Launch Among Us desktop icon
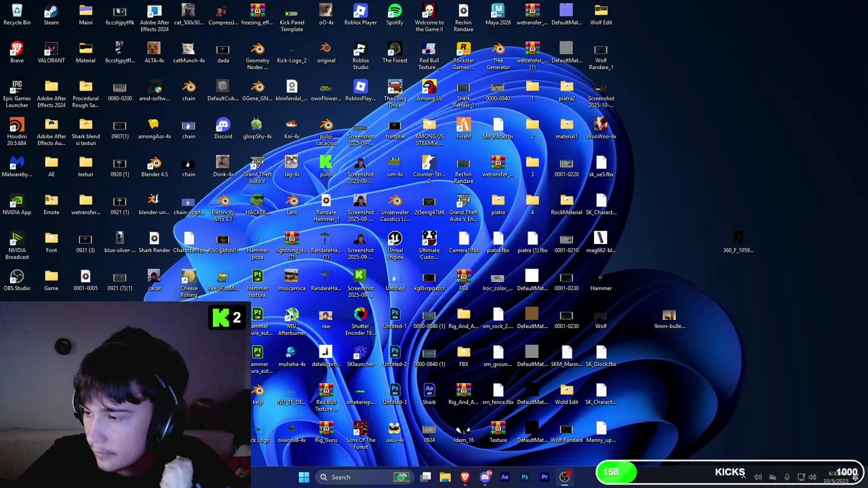 429,91
